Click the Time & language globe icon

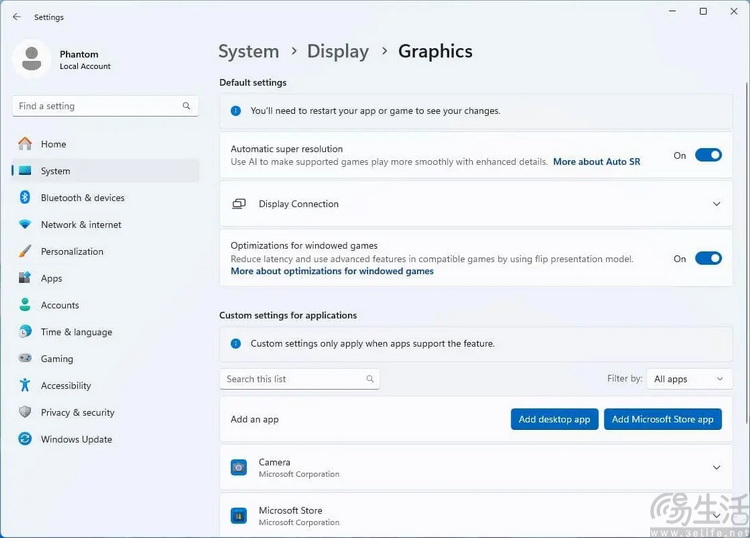[25, 331]
